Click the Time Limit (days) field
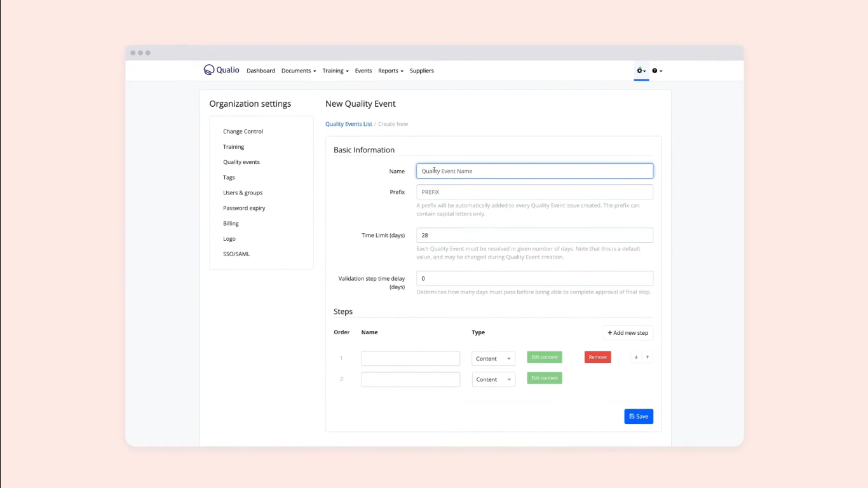The height and width of the screenshot is (488, 868). 534,235
